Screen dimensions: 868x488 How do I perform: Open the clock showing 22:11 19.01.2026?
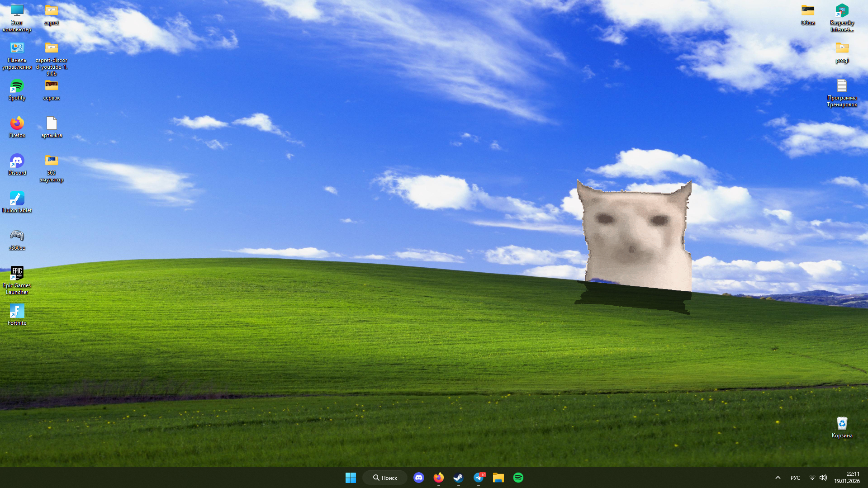(x=847, y=478)
